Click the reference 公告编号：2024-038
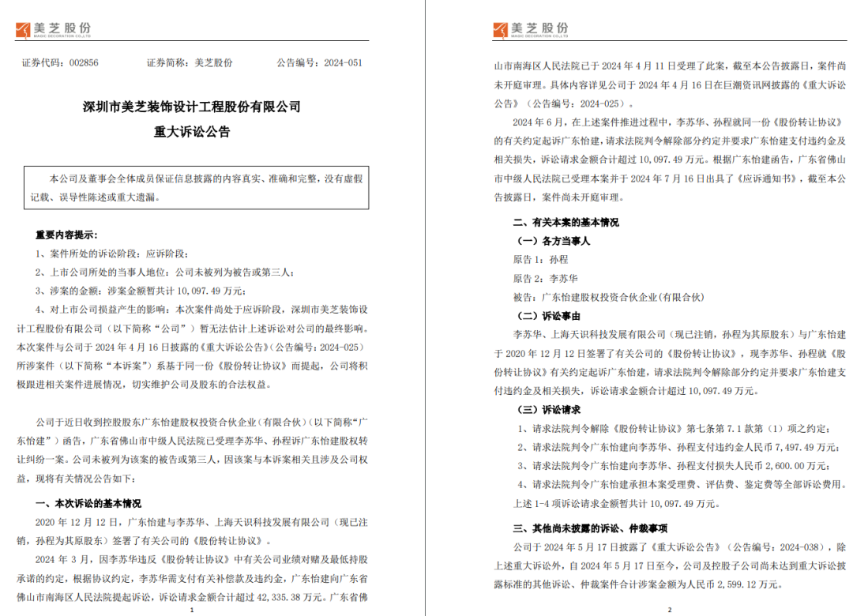 [x=779, y=547]
